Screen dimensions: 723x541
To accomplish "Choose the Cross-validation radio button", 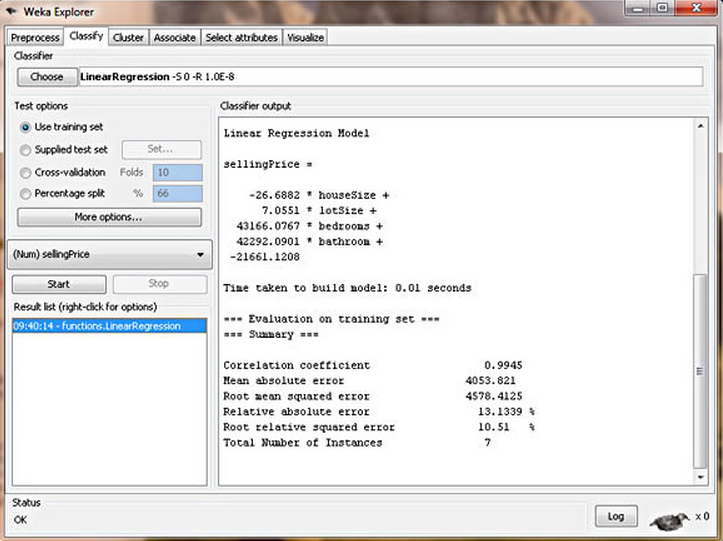I will click(x=26, y=172).
